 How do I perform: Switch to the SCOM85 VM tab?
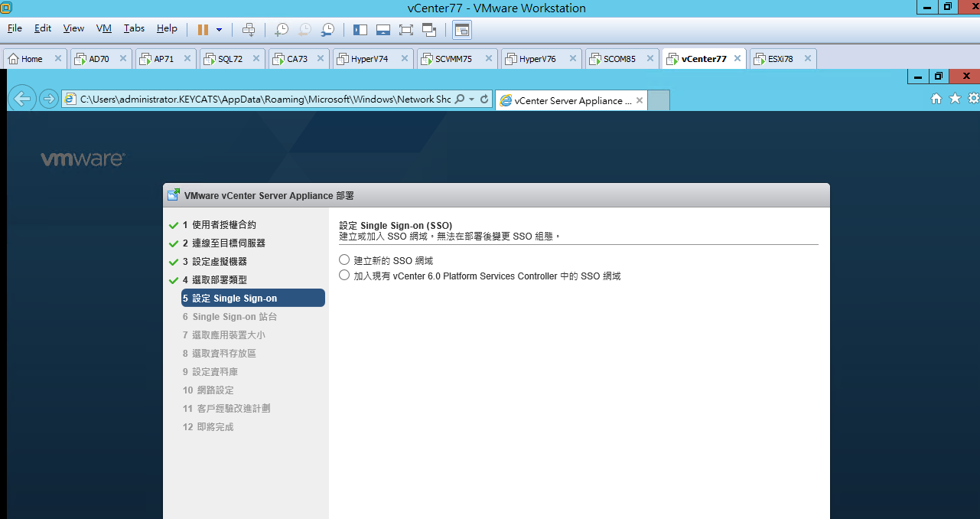(619, 59)
